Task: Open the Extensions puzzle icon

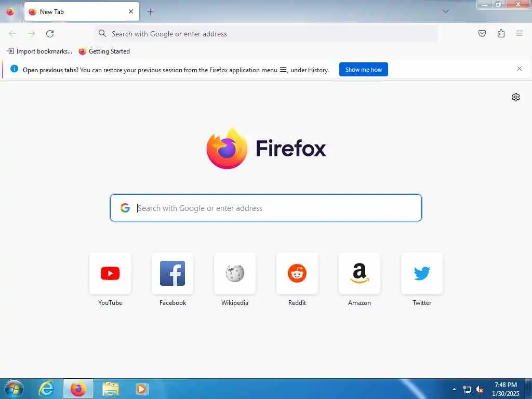Action: point(501,33)
